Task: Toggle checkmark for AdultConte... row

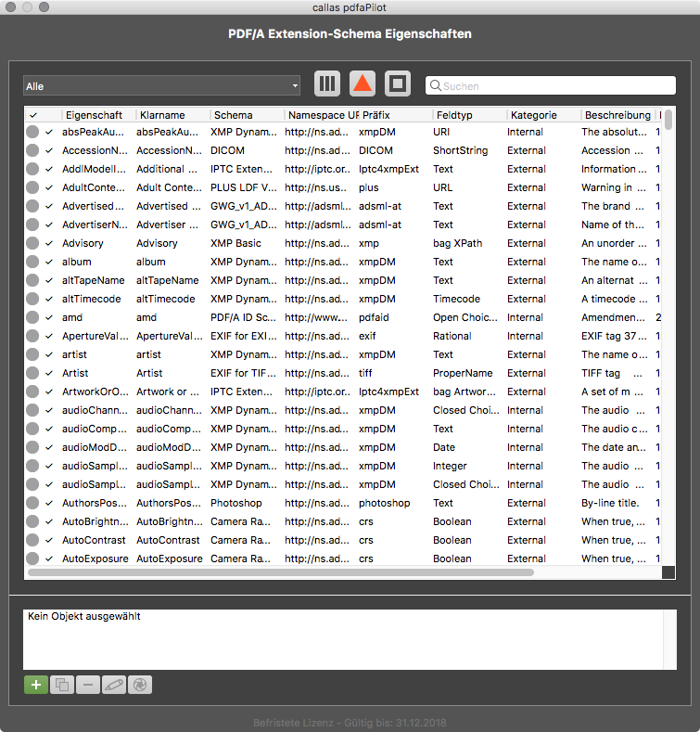Action: [x=49, y=187]
